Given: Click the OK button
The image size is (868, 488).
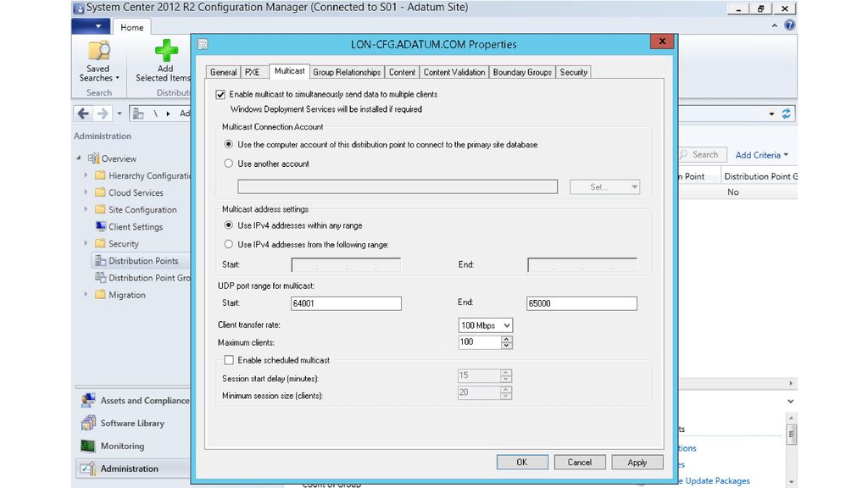Looking at the screenshot, I should [522, 462].
